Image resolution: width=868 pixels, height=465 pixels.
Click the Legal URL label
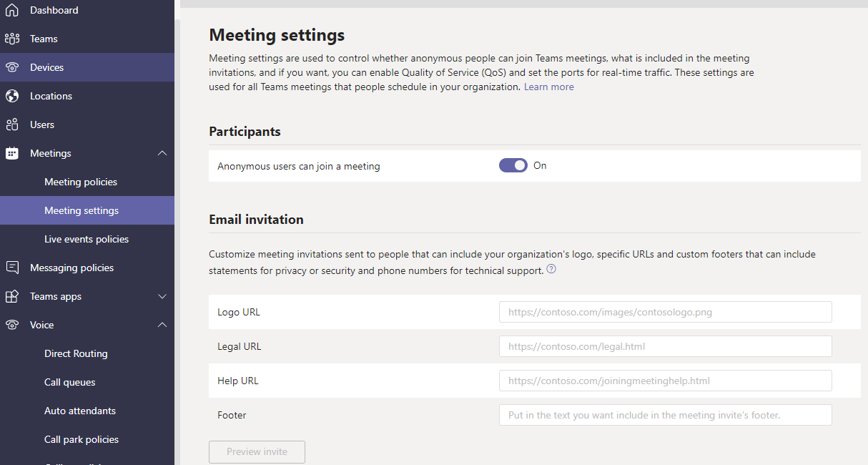240,346
